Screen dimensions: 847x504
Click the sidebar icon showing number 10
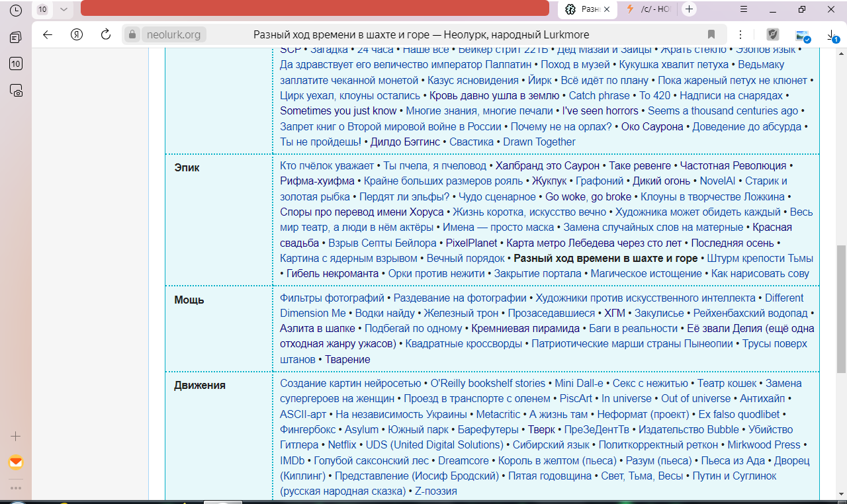[16, 64]
